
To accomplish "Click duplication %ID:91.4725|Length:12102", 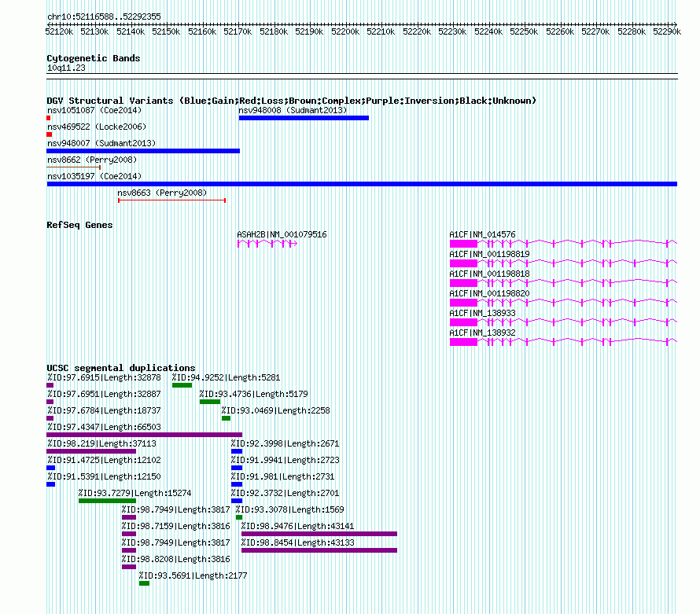I will [104, 460].
